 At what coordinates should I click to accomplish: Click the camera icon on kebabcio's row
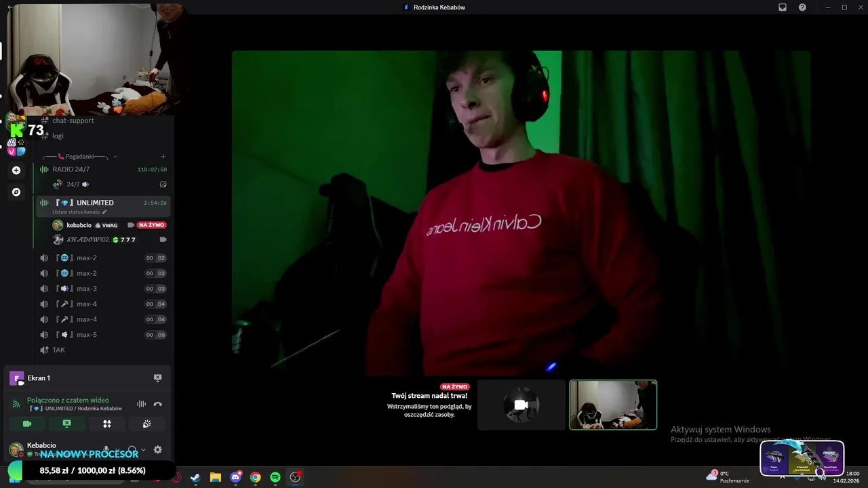tap(131, 225)
